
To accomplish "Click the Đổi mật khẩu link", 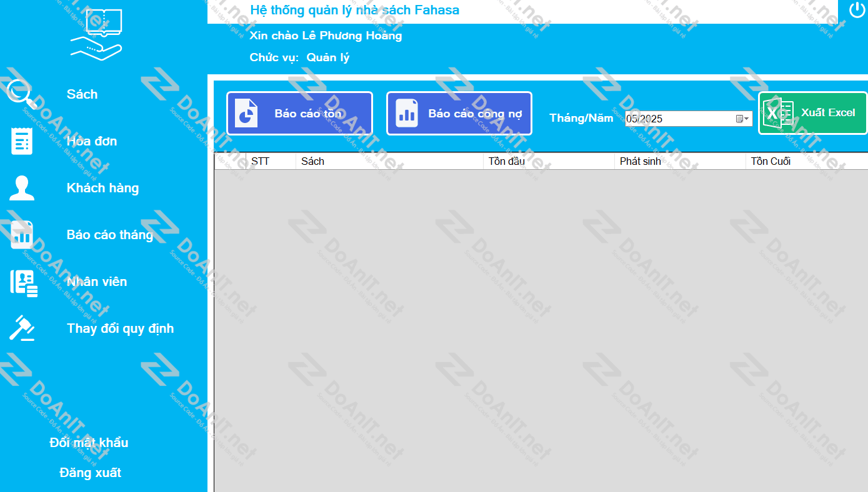I will click(89, 443).
